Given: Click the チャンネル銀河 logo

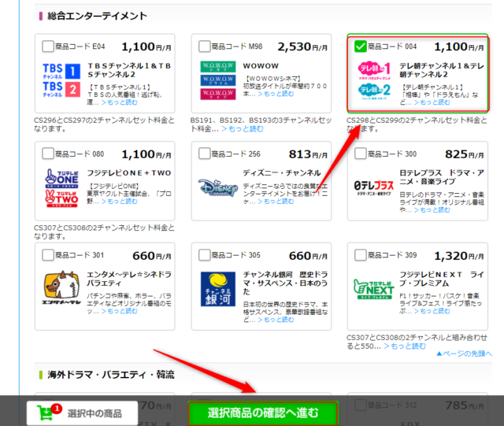Looking at the screenshot, I should 218,289.
